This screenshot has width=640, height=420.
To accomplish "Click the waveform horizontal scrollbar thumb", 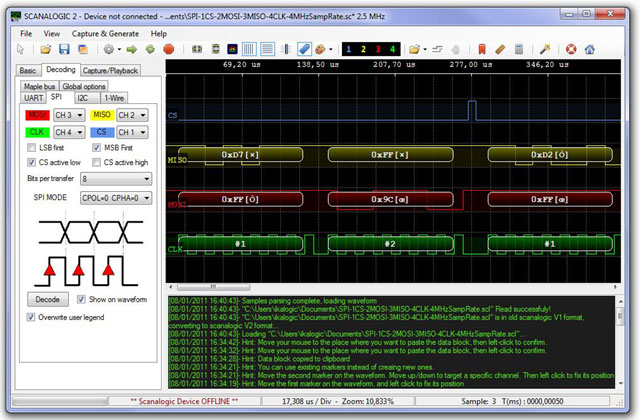I will pos(213,287).
